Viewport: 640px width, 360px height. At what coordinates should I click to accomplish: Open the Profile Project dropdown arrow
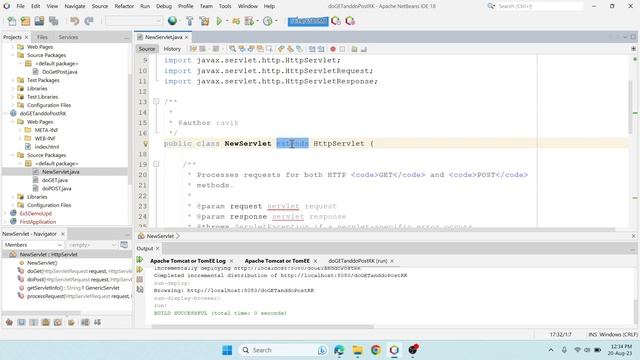258,21
